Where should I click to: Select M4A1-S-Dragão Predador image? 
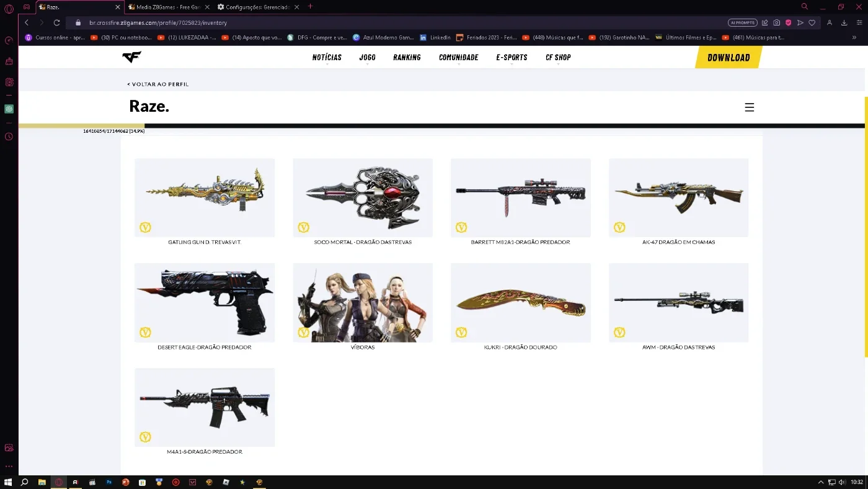205,408
